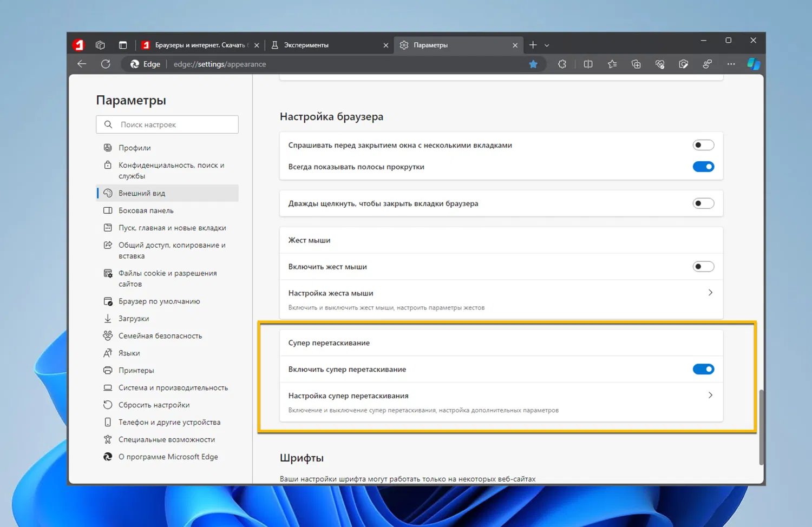Click the Специальные возможности accessibility icon
Screen dimensions: 812x527
click(108, 440)
